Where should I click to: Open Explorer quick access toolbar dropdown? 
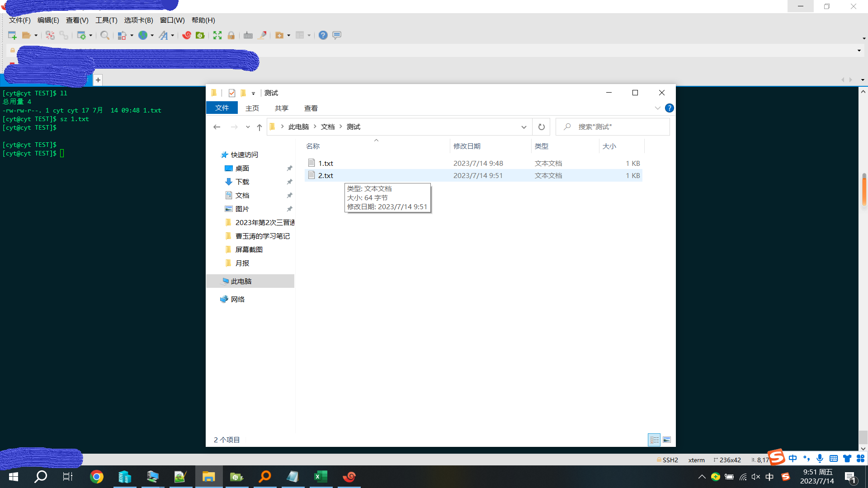tap(253, 93)
